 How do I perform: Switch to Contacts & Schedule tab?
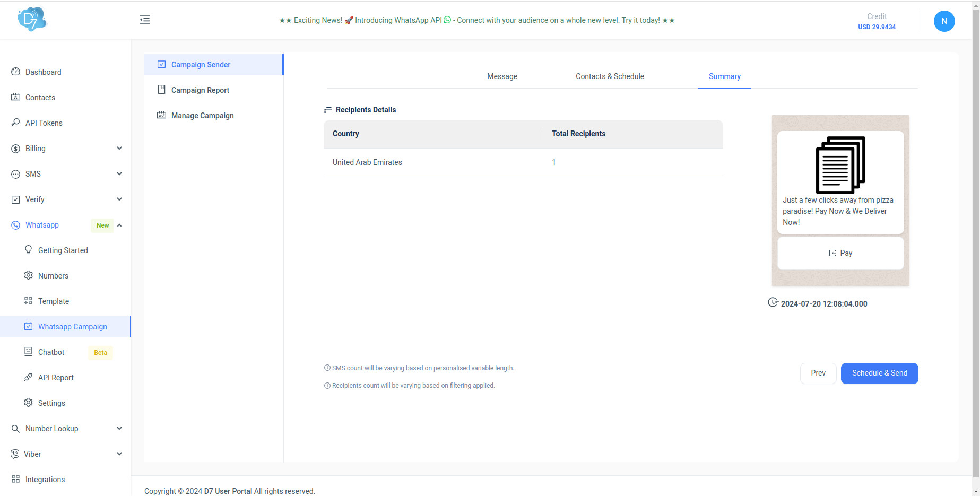pyautogui.click(x=610, y=76)
